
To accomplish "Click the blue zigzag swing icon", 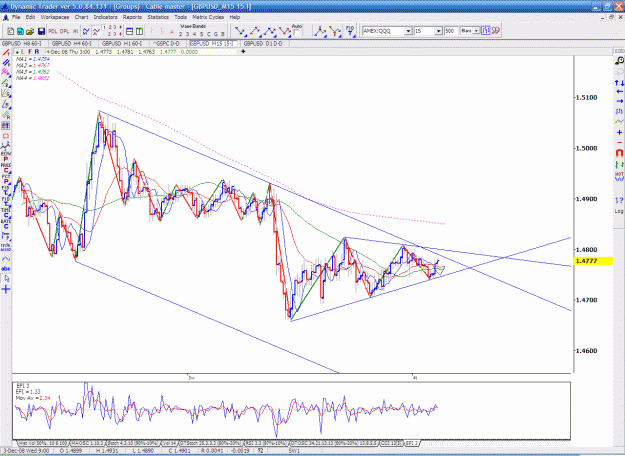I will (x=86, y=31).
